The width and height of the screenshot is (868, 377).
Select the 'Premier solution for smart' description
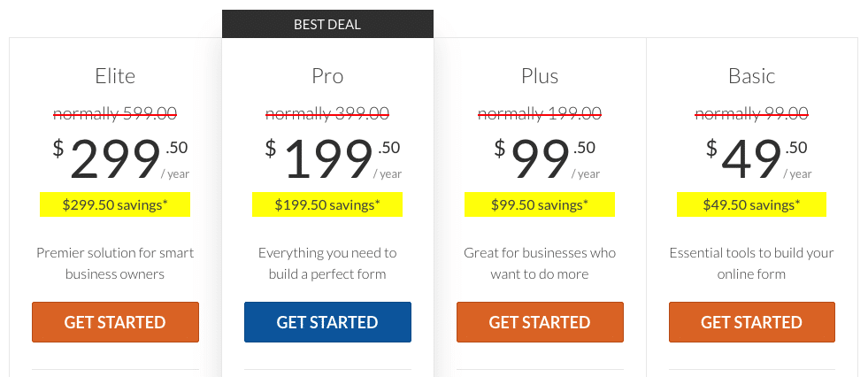[x=115, y=253]
